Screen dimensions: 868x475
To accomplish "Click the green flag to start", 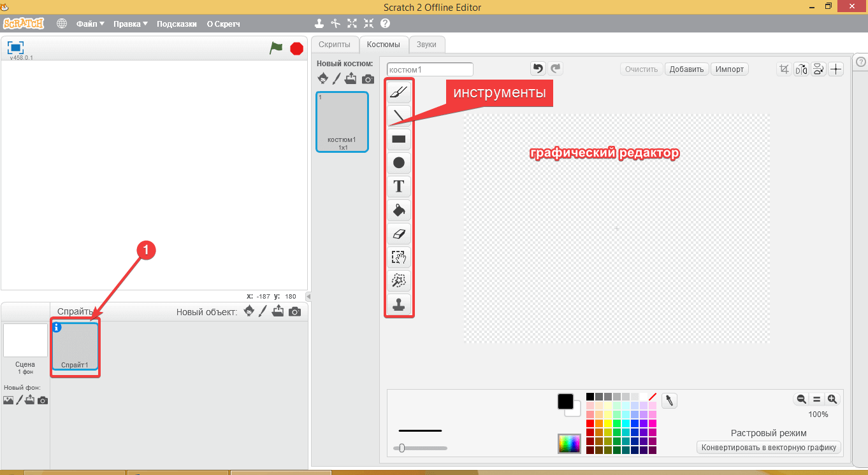I will 276,48.
